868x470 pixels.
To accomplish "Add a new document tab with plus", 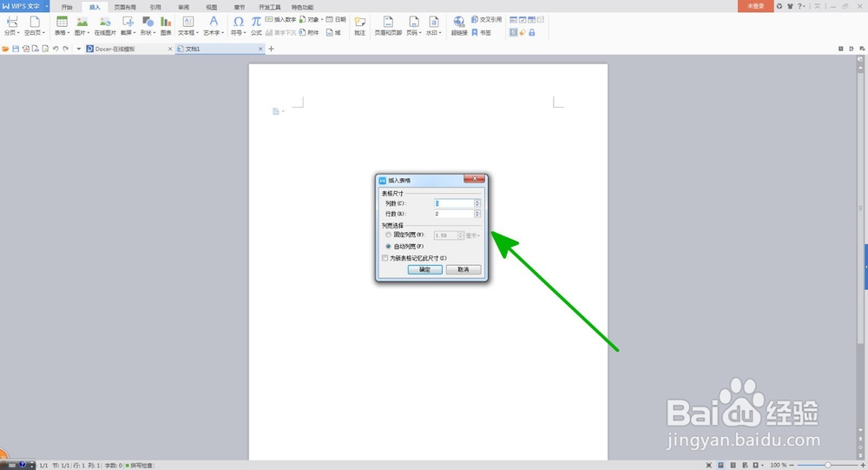I will coord(271,49).
